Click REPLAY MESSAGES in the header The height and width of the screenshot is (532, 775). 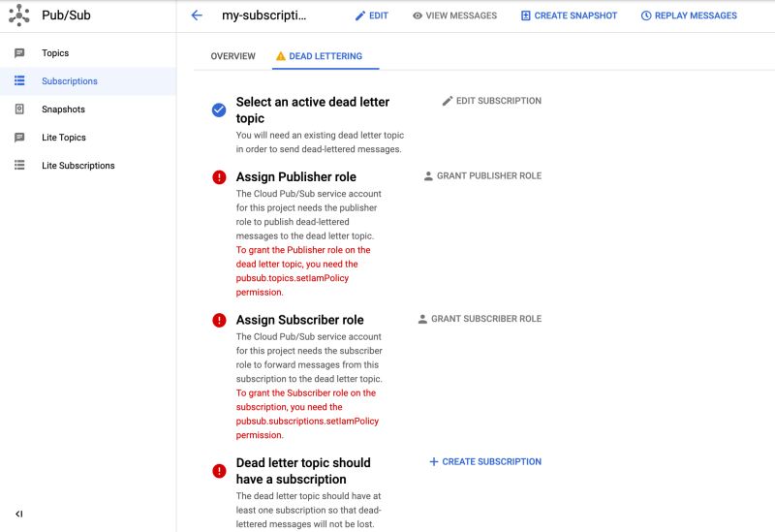(x=689, y=16)
